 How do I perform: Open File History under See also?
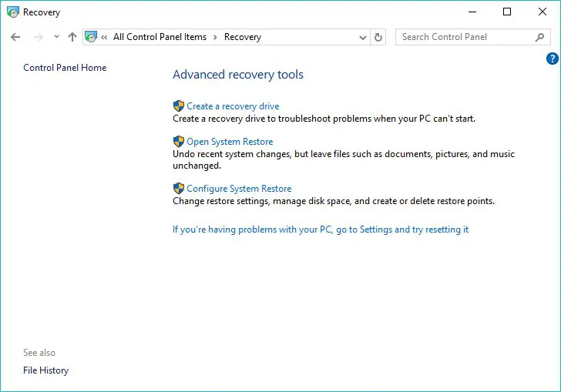click(x=45, y=370)
